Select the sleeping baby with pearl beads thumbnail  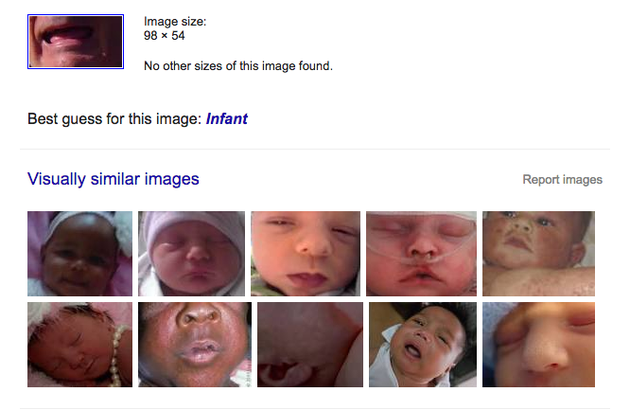79,345
